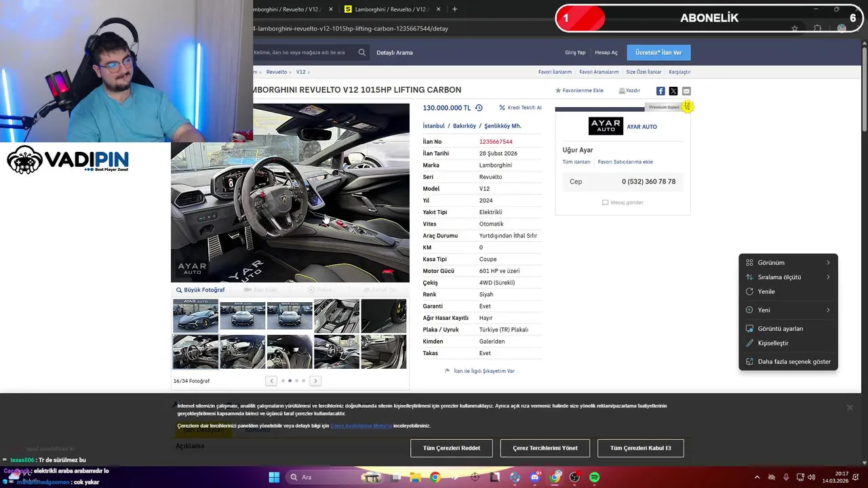
Task: Add listing with Favorilerime Ekle star
Action: click(x=580, y=90)
